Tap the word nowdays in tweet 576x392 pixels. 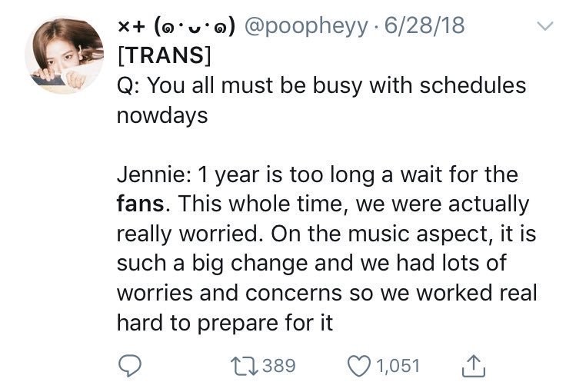pos(162,115)
